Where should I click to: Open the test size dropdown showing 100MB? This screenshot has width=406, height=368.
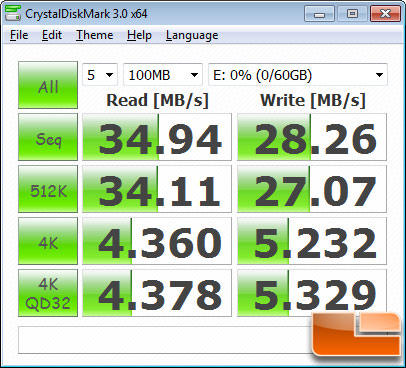(163, 75)
